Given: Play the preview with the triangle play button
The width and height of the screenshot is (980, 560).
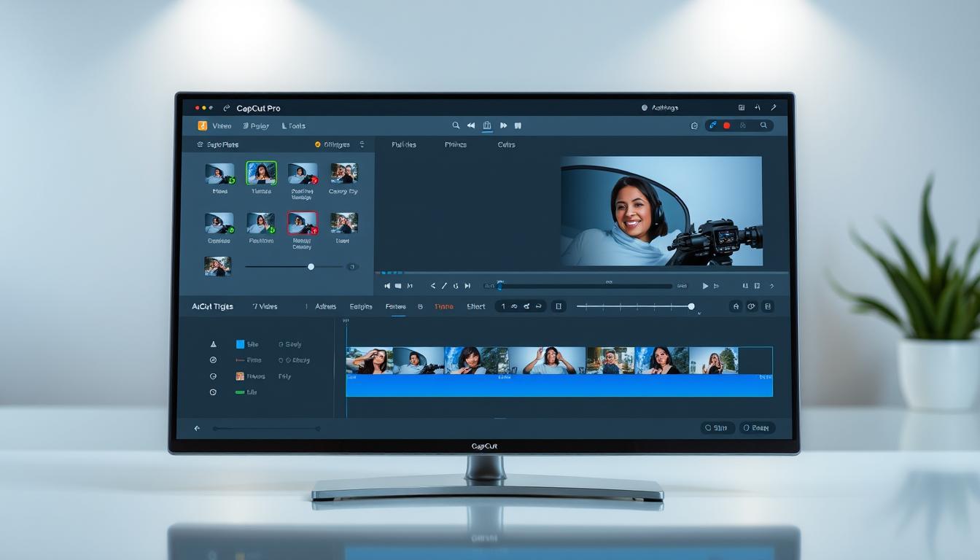Looking at the screenshot, I should 705,286.
